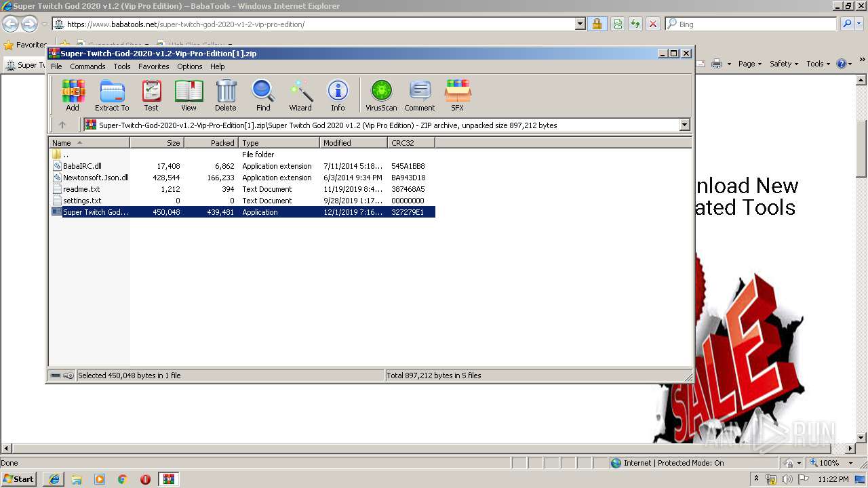Open Windows Explorer folder in taskbar
This screenshot has width=868, height=488.
click(x=77, y=479)
